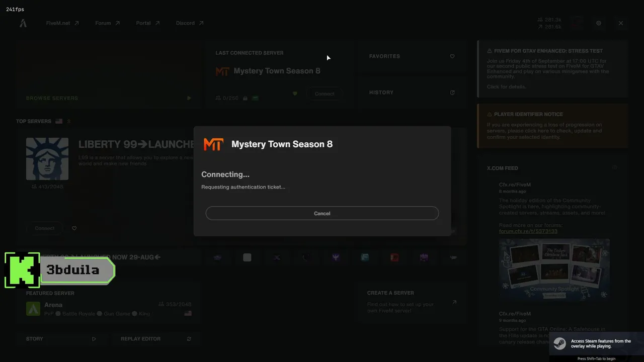Viewport: 644px width, 362px height.
Task: Click the History clock icon
Action: (x=452, y=93)
